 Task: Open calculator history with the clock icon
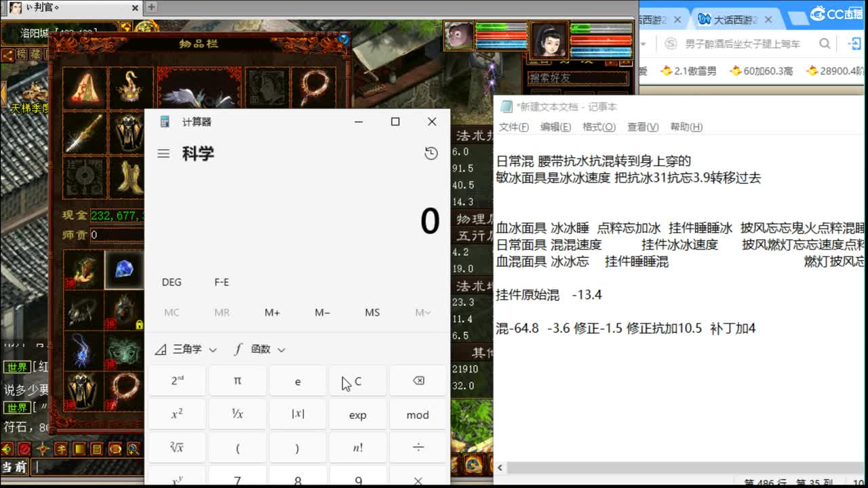click(x=431, y=153)
